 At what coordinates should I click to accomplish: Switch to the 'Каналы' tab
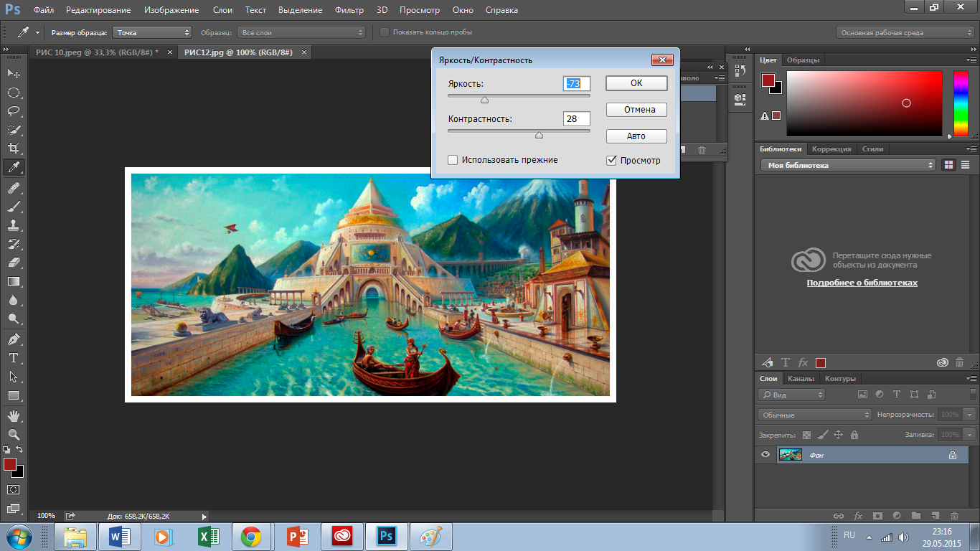click(801, 378)
